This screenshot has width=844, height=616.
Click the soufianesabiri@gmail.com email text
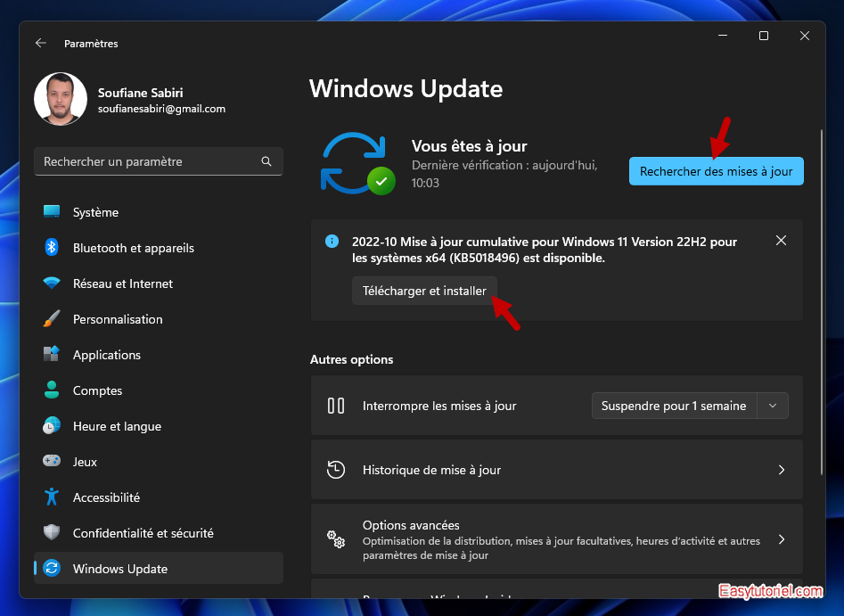pos(161,109)
